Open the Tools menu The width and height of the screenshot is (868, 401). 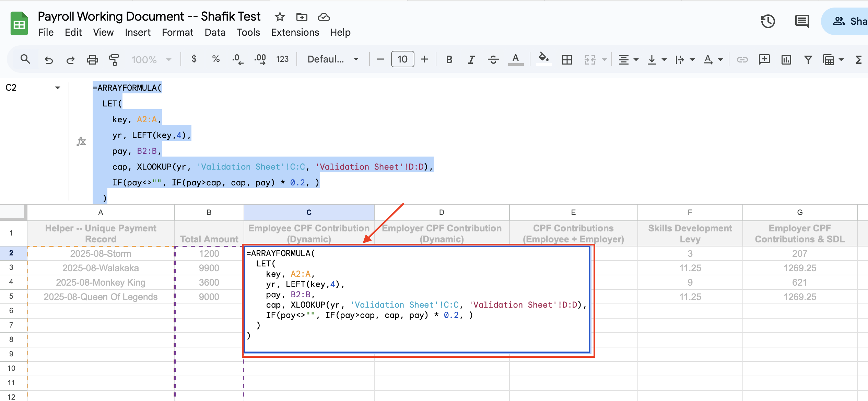point(248,32)
